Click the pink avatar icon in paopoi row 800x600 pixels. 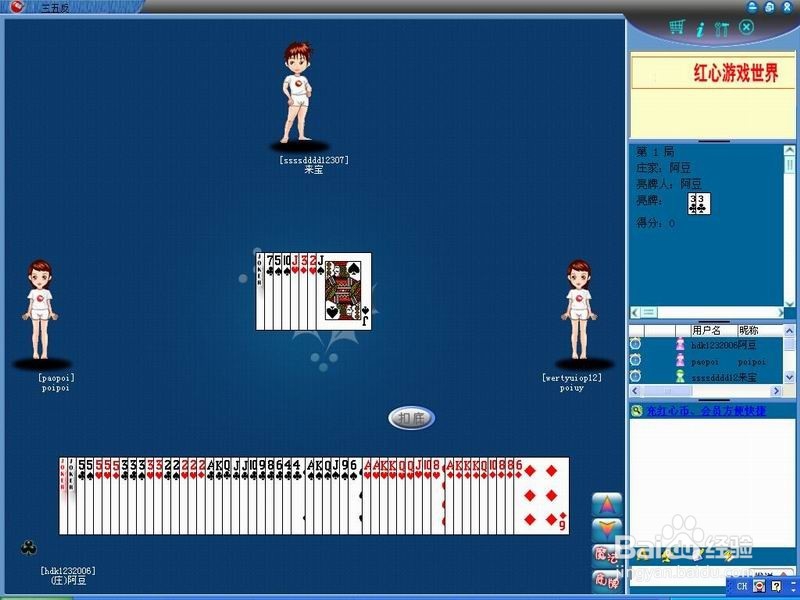tap(680, 361)
